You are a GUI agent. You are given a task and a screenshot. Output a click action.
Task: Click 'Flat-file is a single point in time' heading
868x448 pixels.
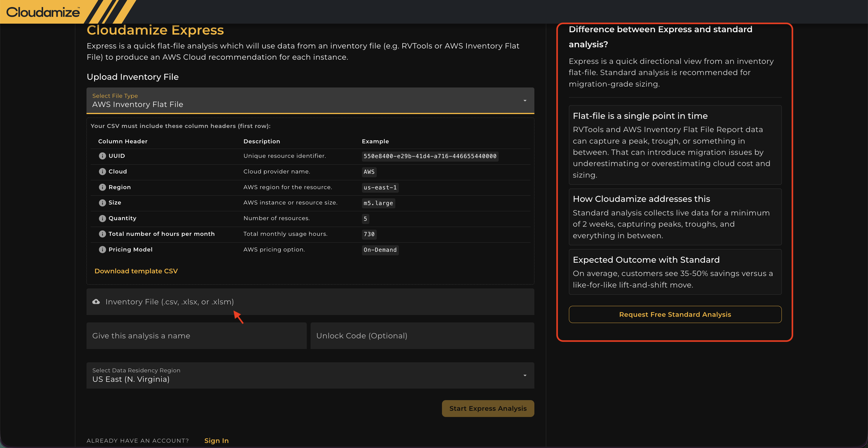click(x=640, y=116)
